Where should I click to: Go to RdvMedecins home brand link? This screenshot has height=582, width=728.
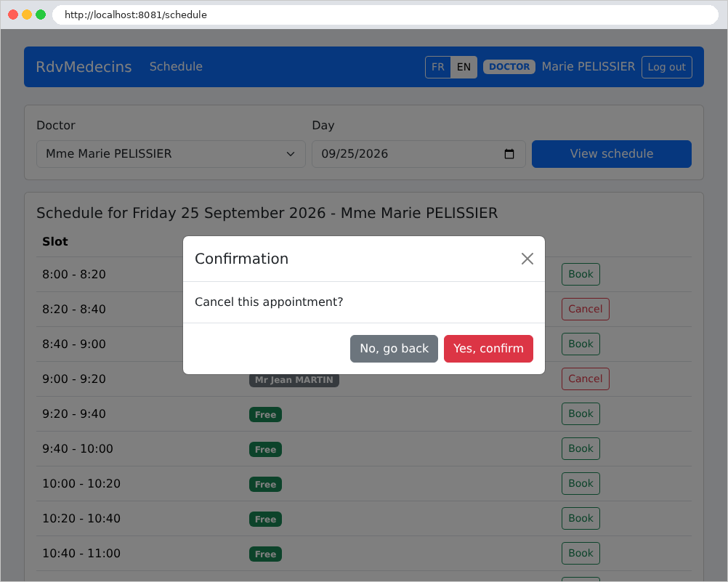point(84,66)
